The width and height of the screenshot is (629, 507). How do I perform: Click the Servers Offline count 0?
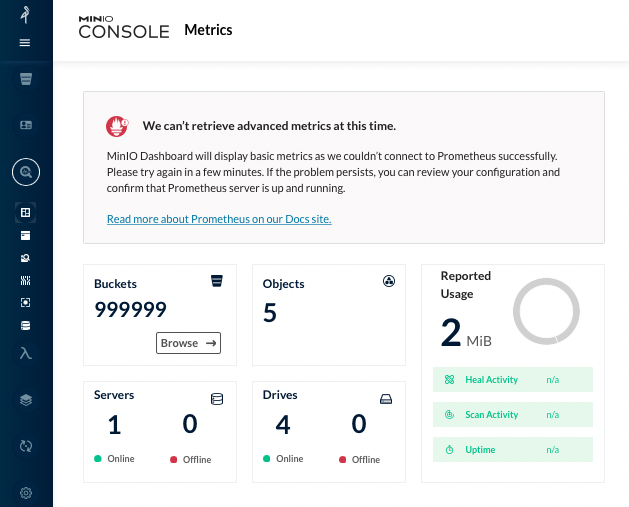point(190,424)
